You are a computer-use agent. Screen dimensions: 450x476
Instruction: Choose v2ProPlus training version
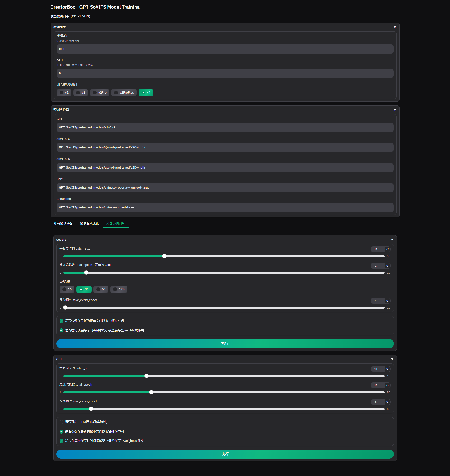(x=124, y=92)
